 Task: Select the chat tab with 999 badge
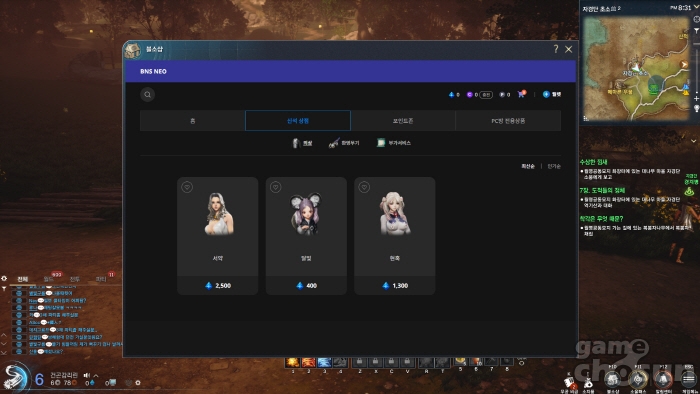pyautogui.click(x=50, y=278)
